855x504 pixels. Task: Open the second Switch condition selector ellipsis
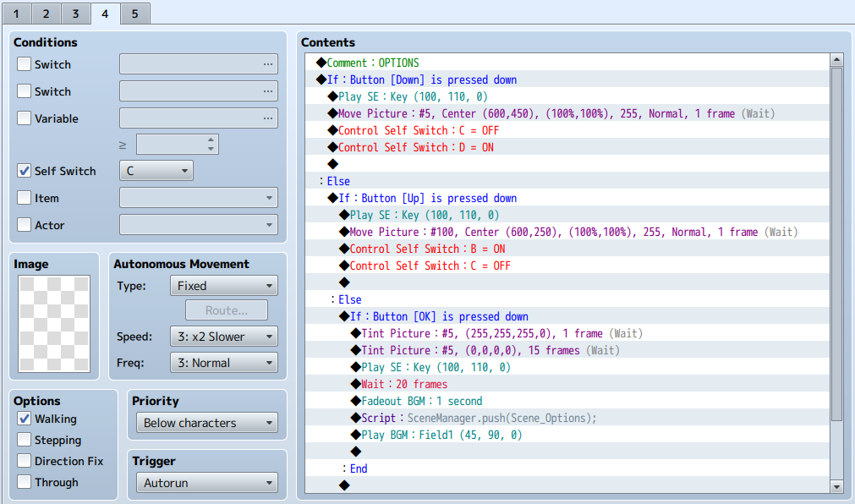click(x=268, y=91)
